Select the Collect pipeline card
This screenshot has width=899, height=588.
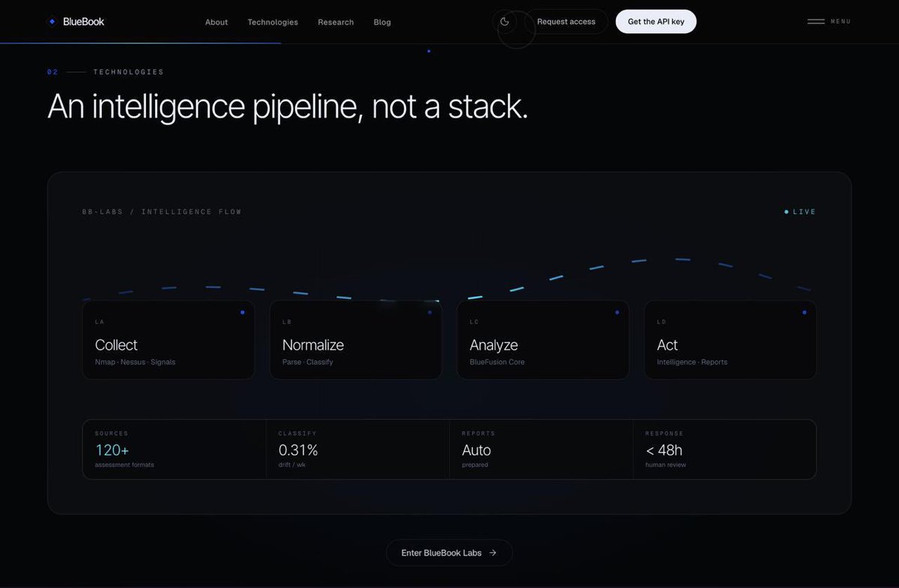tap(169, 340)
